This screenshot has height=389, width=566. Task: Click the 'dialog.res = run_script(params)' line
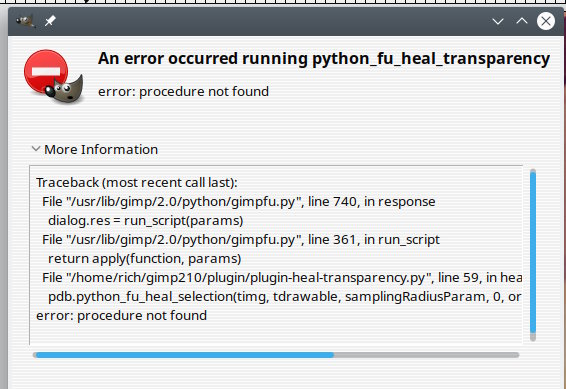[x=145, y=220]
